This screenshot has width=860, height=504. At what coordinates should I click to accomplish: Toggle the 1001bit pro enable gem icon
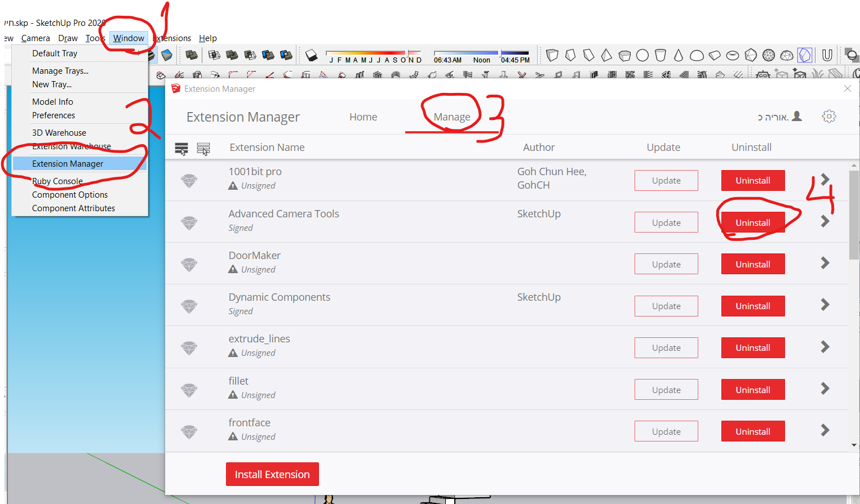pos(189,181)
